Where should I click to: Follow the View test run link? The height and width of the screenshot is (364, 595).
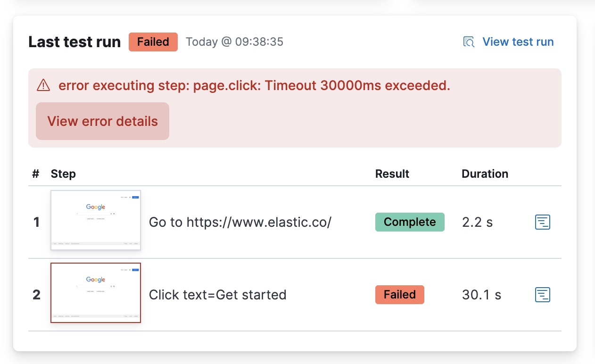518,41
